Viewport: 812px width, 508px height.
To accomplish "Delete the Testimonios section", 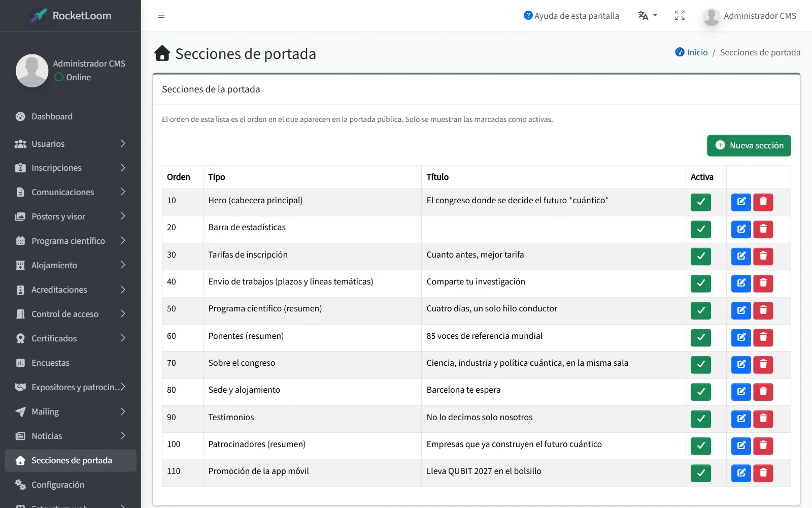I will 763,419.
